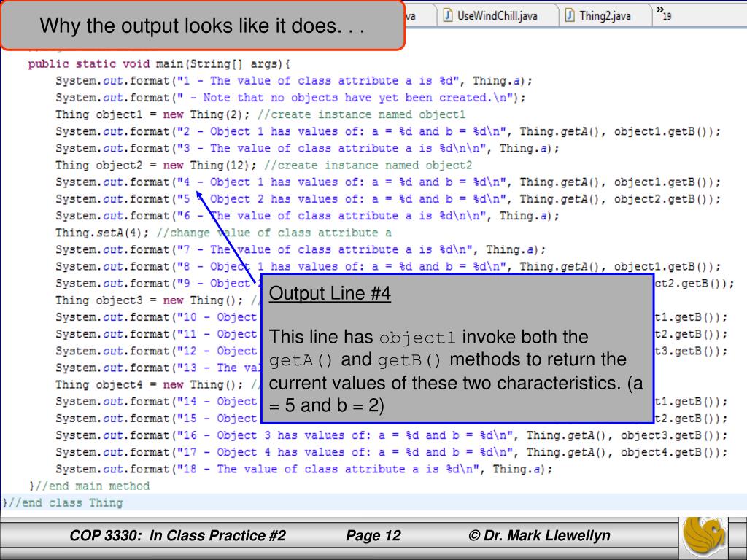Click the format line starting "9 - Object
The width and height of the screenshot is (747, 560).
click(158, 284)
